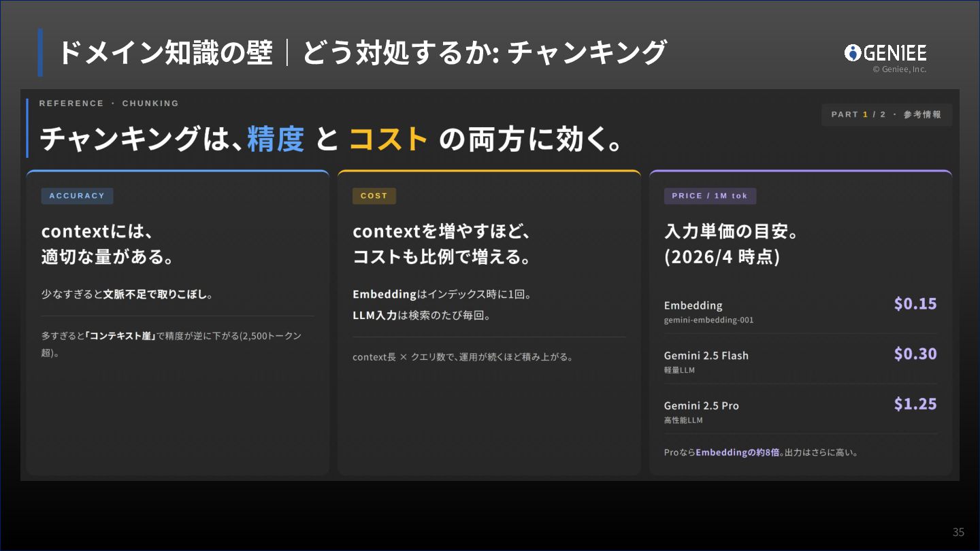Click the 'コンテキスト崖' sentence in the ACCURACY card
980x551 pixels.
click(x=171, y=344)
